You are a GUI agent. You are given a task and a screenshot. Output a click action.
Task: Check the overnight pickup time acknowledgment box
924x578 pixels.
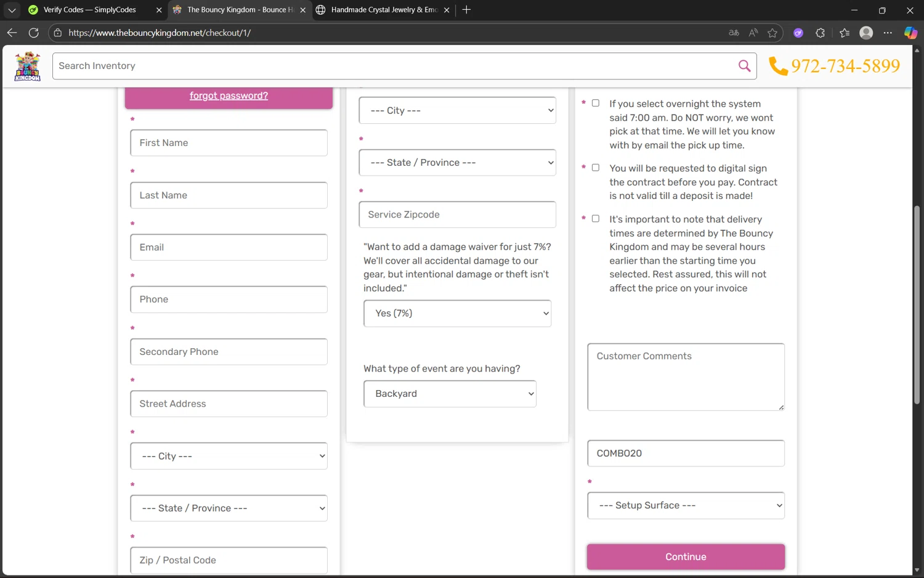pos(596,104)
